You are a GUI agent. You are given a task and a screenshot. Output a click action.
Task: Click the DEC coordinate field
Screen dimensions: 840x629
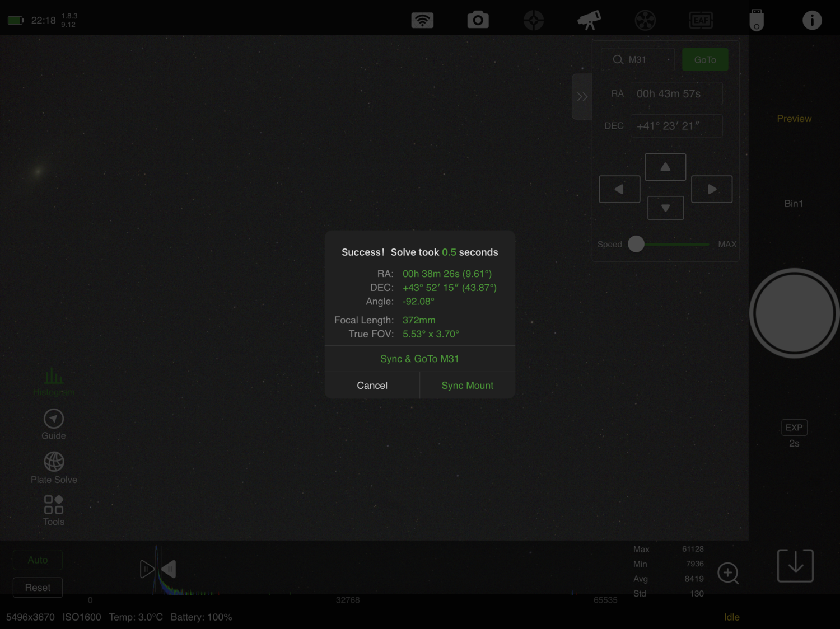[676, 126]
